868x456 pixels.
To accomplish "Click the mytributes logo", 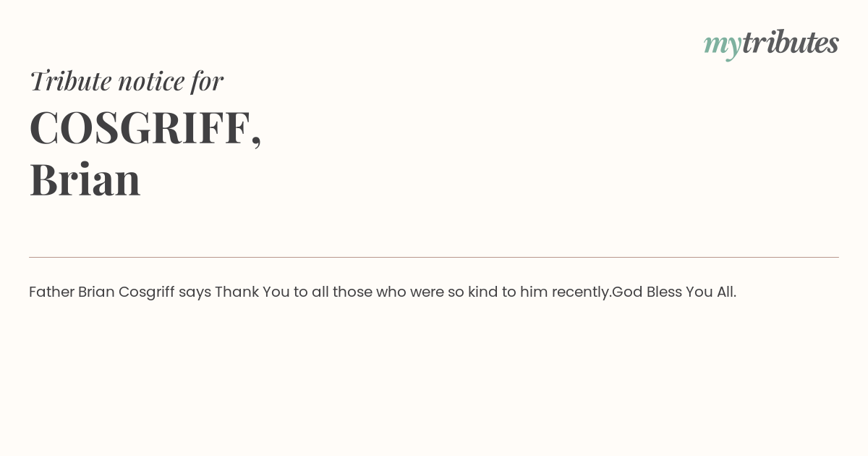I will coord(771,44).
